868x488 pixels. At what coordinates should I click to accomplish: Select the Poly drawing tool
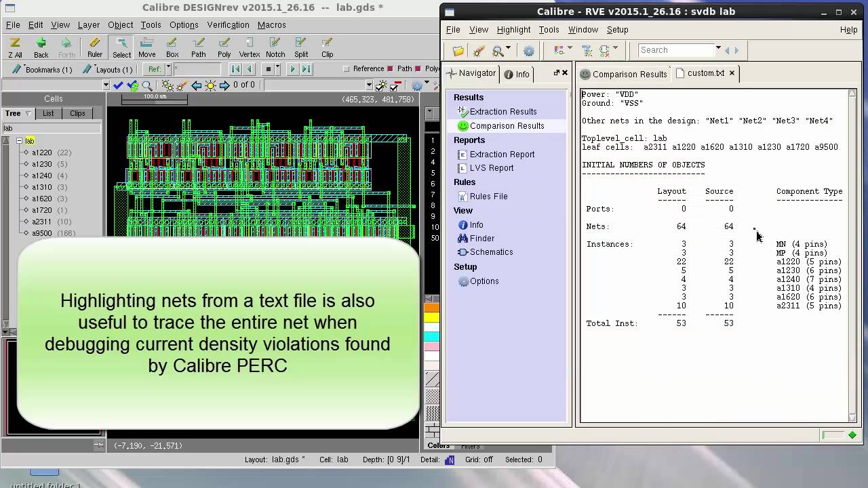tap(224, 47)
